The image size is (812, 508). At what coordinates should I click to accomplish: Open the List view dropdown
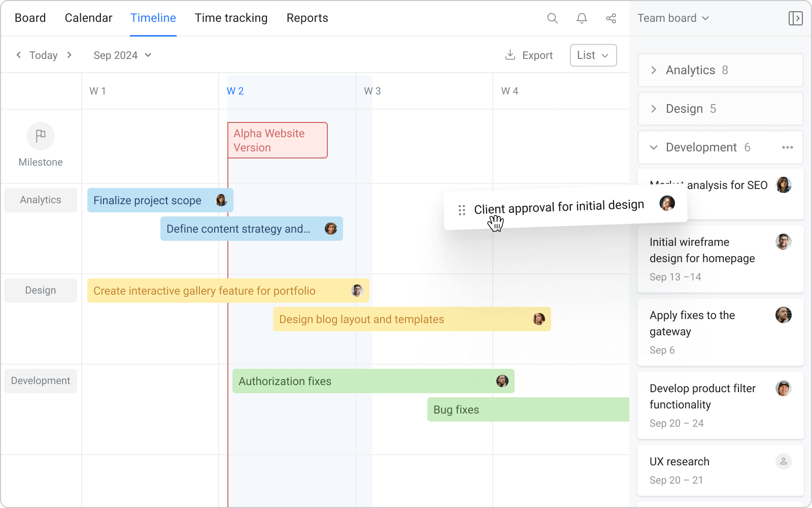pos(593,55)
